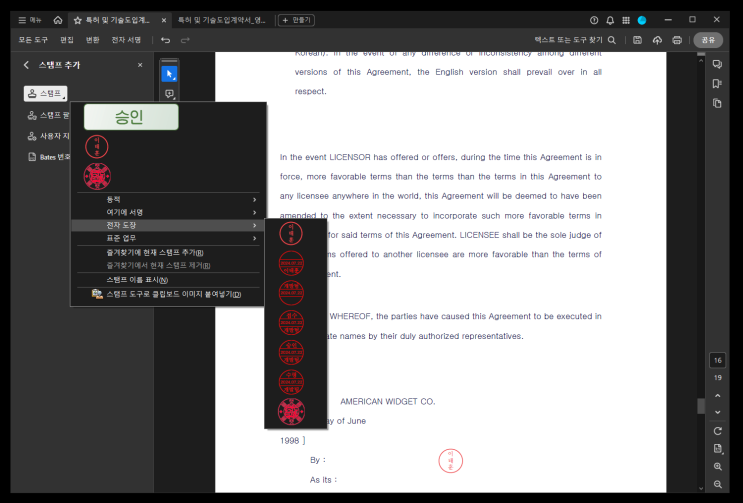Expand the 동적 stamp submenu

[x=168, y=199]
